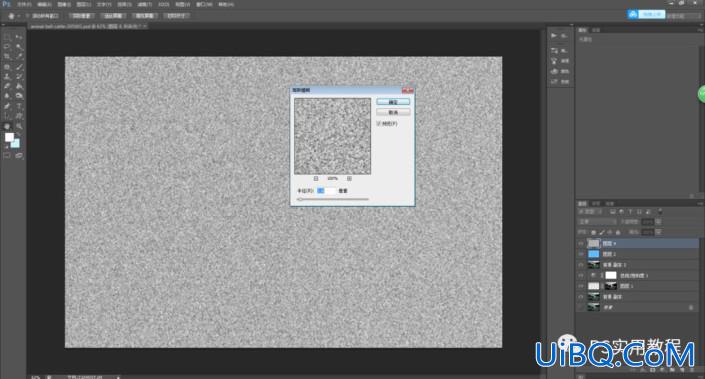Toggle the Preview checkbox in the dialog
705x379 pixels.
(x=379, y=123)
